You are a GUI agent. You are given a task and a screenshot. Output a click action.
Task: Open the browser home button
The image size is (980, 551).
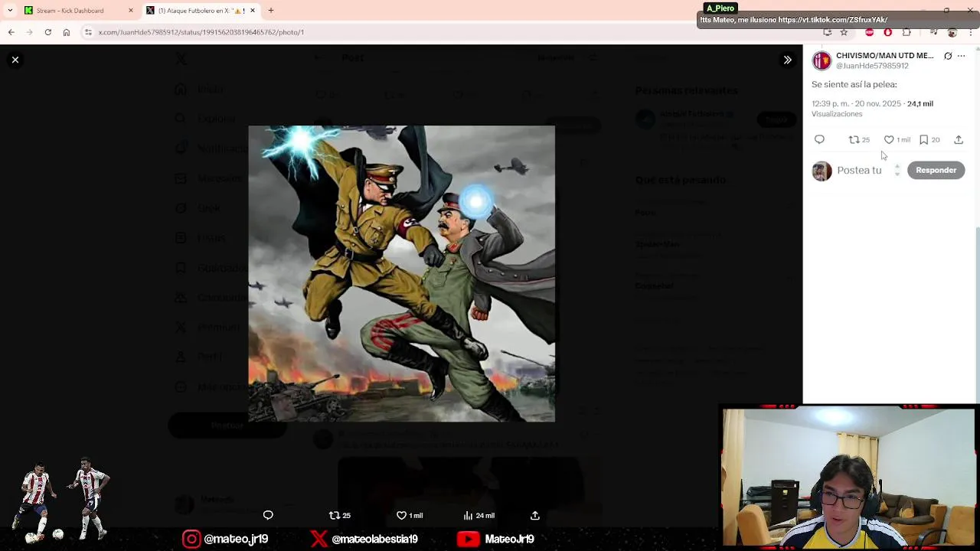tap(67, 32)
